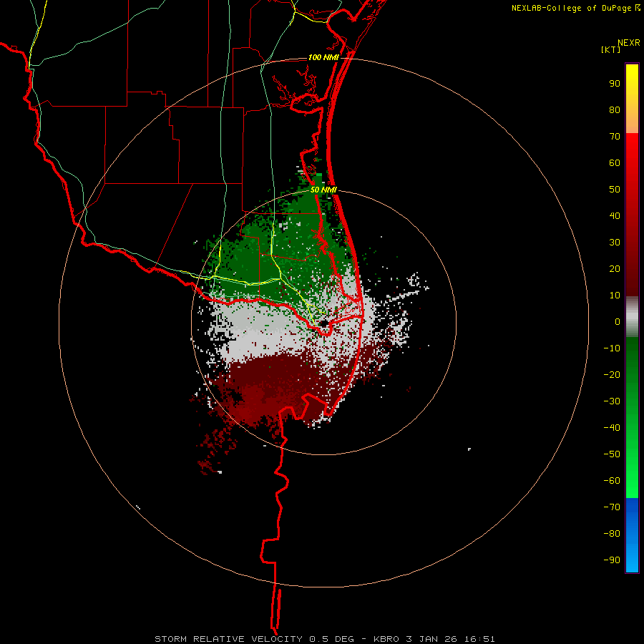
Task: Click the positive 80 scale label
Action: point(615,110)
